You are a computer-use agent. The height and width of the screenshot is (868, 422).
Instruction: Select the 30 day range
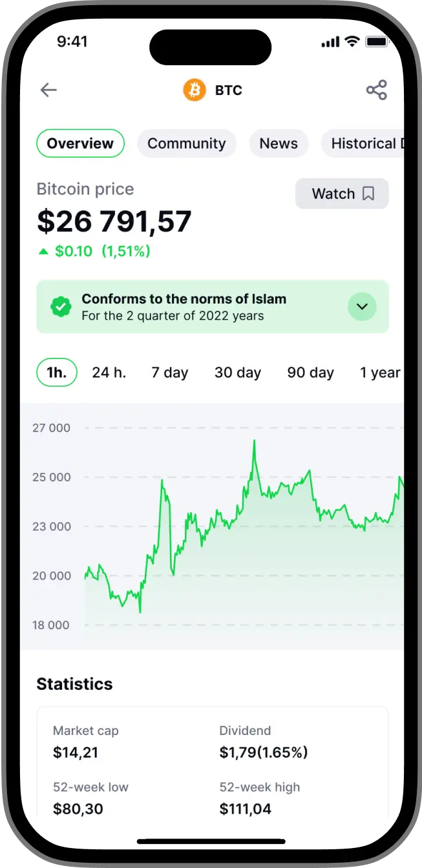point(238,373)
